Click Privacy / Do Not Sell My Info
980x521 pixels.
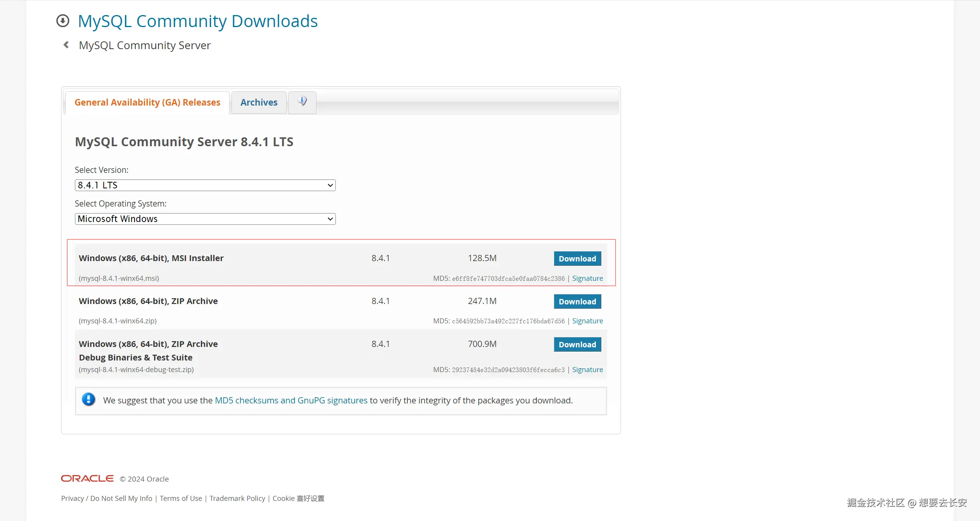pyautogui.click(x=106, y=499)
